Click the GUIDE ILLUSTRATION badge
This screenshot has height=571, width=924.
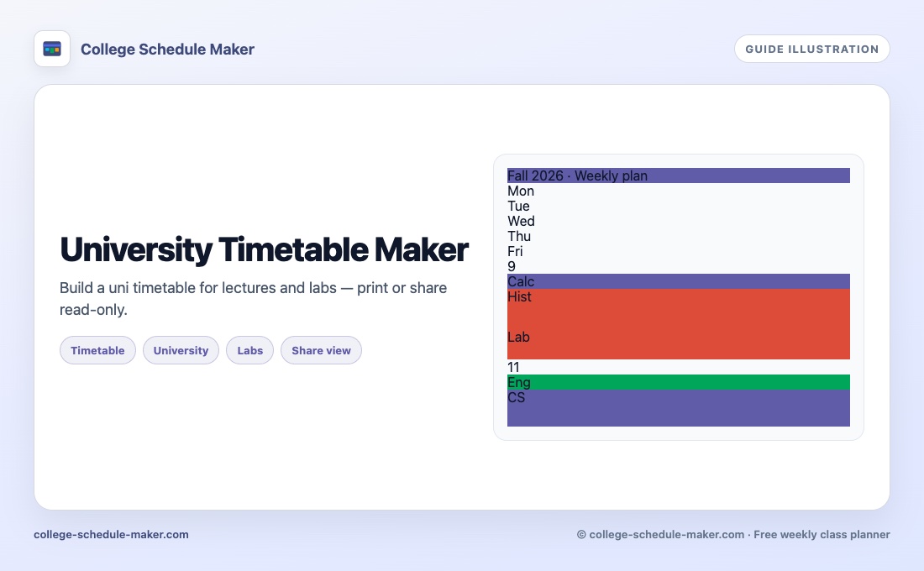pos(812,49)
